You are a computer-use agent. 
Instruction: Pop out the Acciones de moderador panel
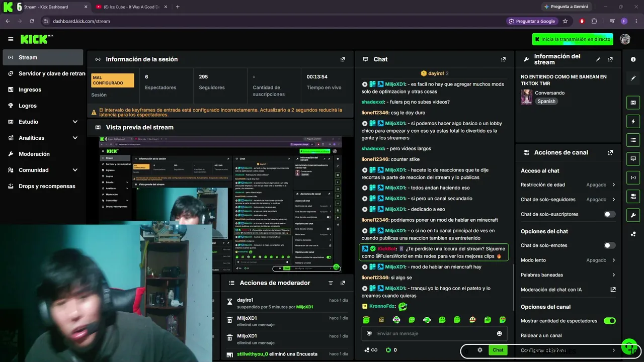(343, 283)
